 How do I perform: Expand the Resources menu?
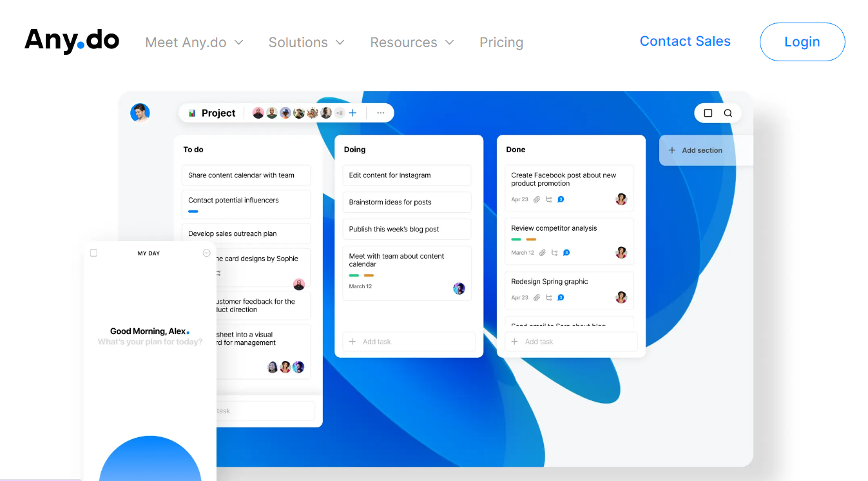pyautogui.click(x=412, y=43)
